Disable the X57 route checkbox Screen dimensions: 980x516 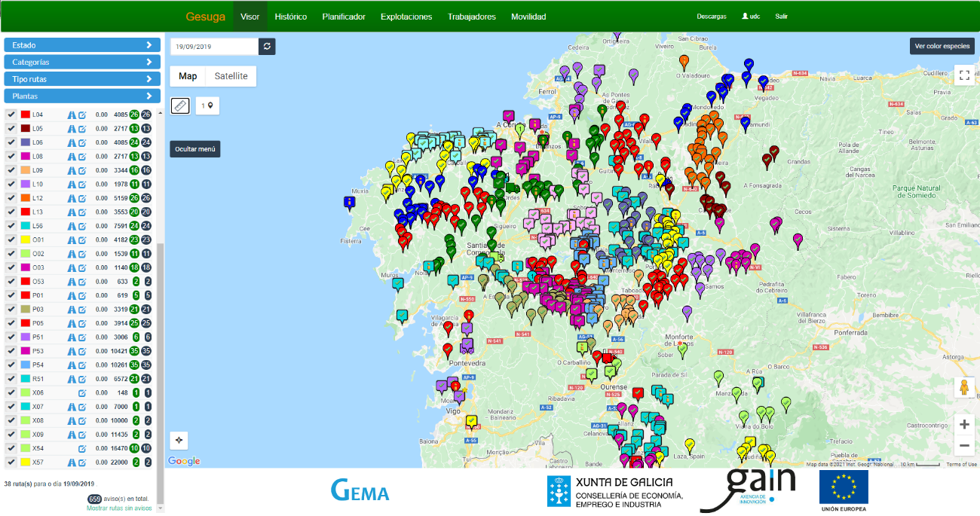(11, 462)
